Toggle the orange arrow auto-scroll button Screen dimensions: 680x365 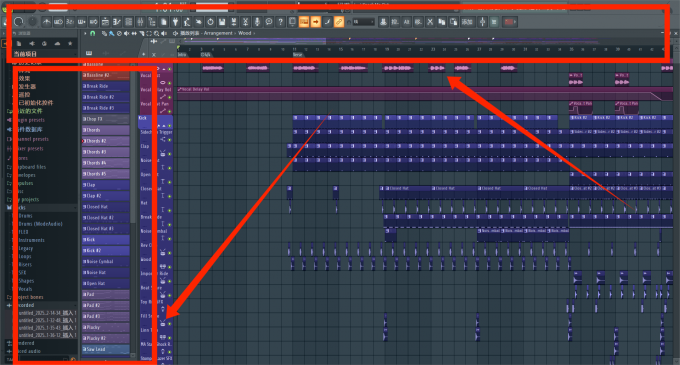tap(316, 22)
